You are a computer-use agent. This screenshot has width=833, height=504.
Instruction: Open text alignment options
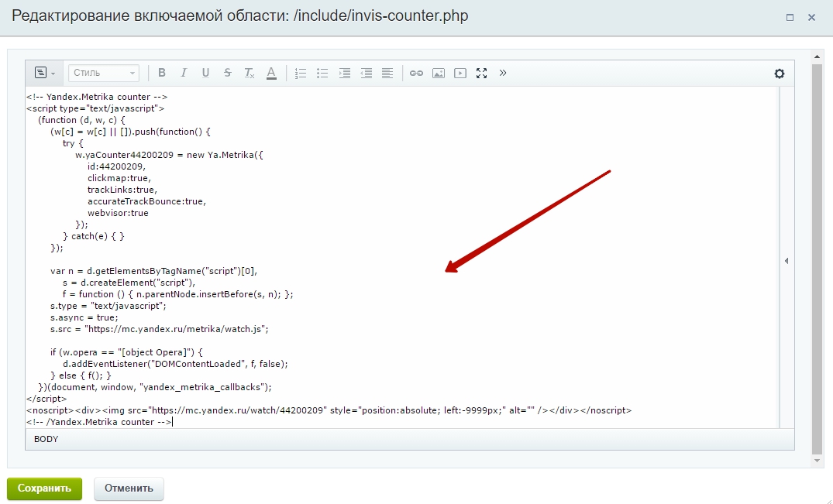click(387, 73)
